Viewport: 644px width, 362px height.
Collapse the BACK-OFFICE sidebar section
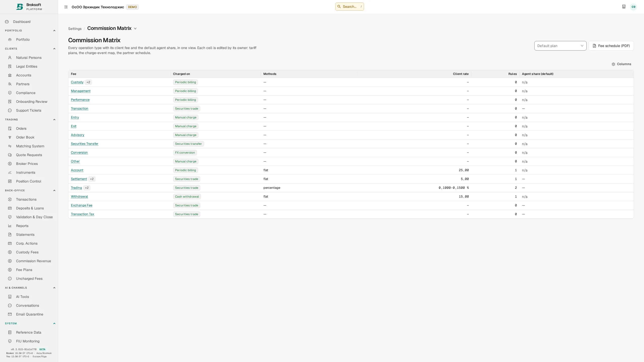(x=54, y=191)
